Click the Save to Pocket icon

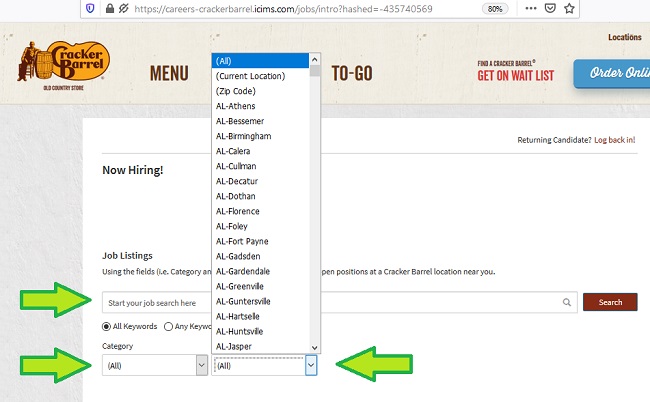coord(550,8)
